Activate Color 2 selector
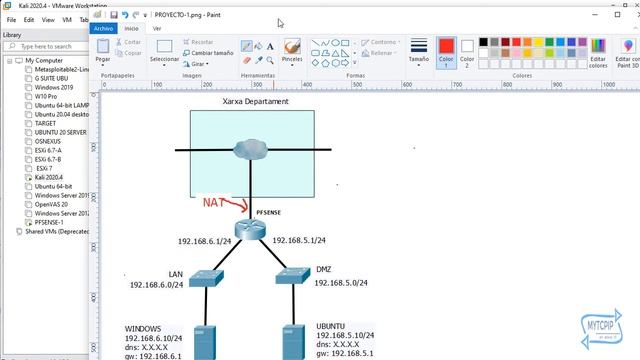Image resolution: width=640 pixels, height=360 pixels. tap(467, 53)
